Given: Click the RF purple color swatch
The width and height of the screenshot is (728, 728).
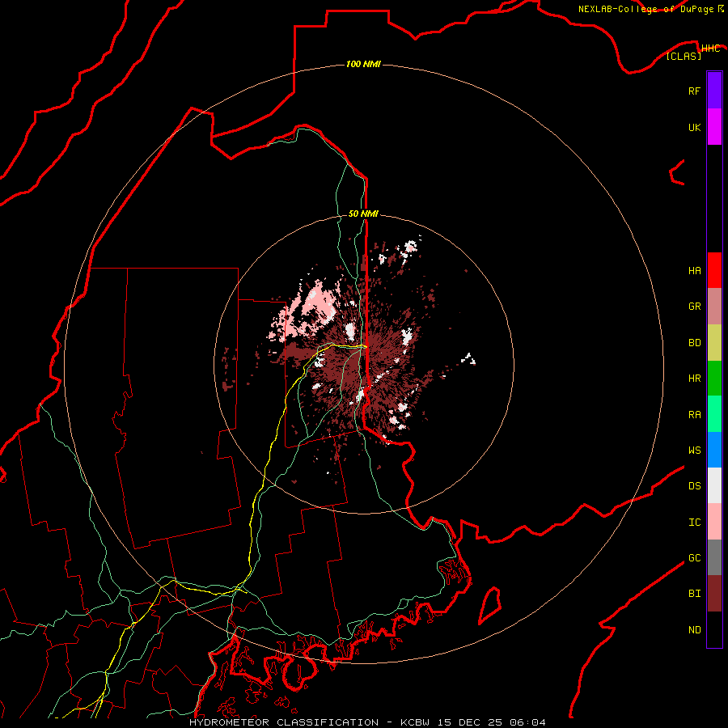Looking at the screenshot, I should click(x=714, y=91).
